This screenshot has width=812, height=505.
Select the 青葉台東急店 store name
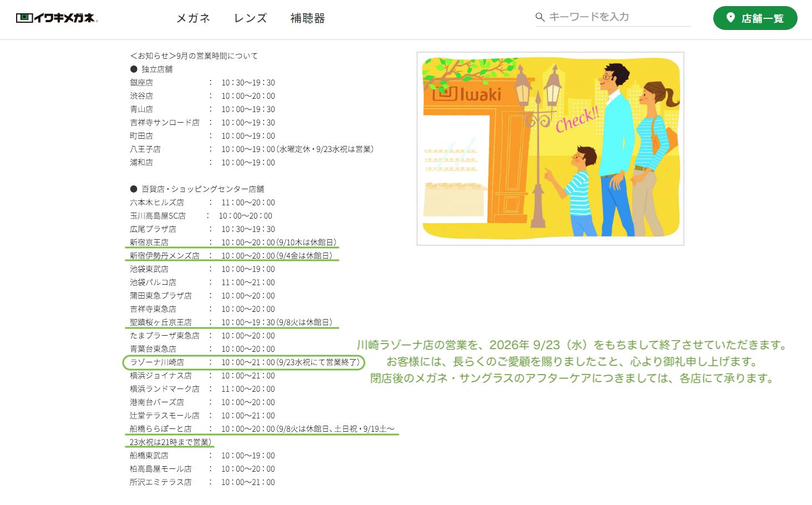coord(153,349)
